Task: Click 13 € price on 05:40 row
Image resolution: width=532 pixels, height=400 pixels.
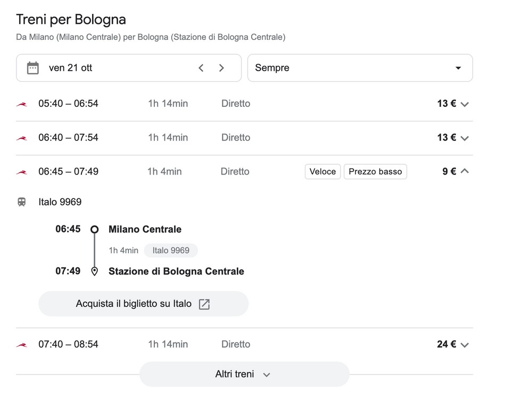Action: click(x=446, y=104)
